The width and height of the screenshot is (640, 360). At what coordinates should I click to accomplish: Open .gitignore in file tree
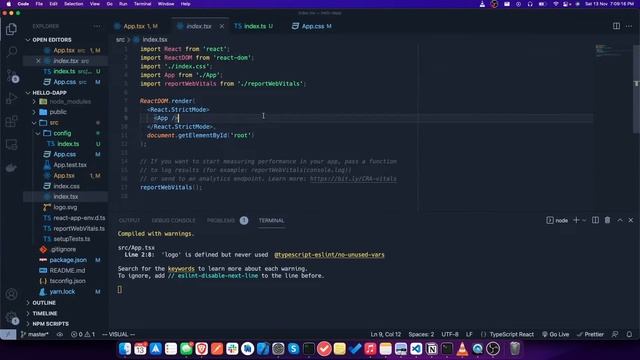tap(66, 249)
